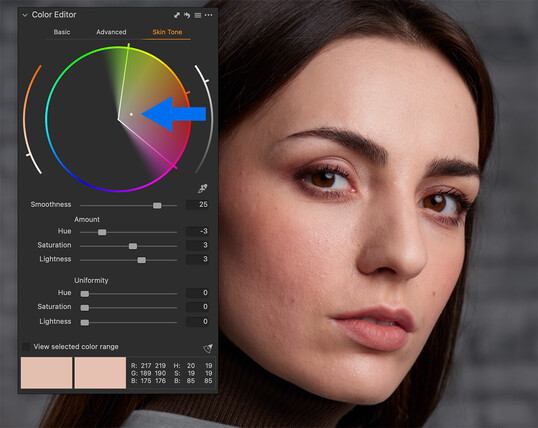Click the color range mask icon
Viewport: 538px width, 428px height.
pyautogui.click(x=208, y=348)
